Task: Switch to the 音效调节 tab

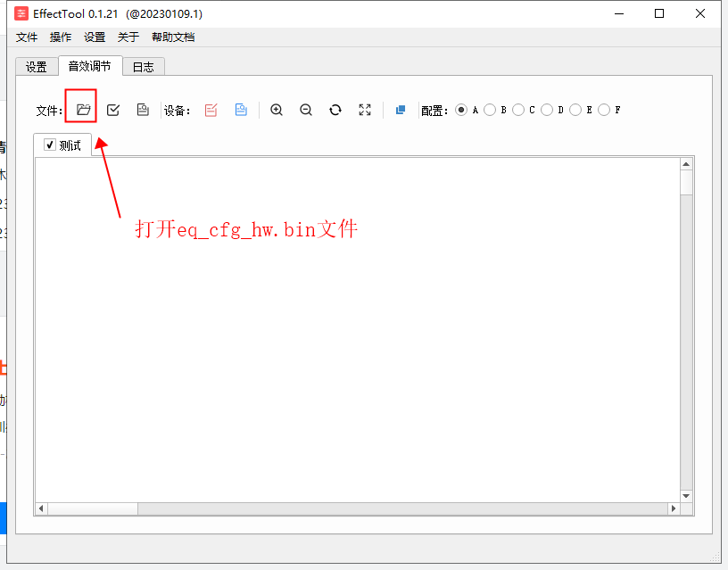Action: point(89,66)
